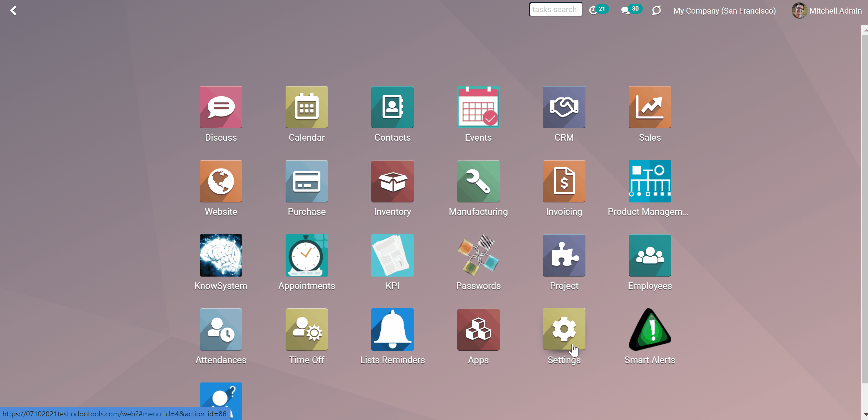
Task: Click the back arrow in top bar
Action: 13,10
